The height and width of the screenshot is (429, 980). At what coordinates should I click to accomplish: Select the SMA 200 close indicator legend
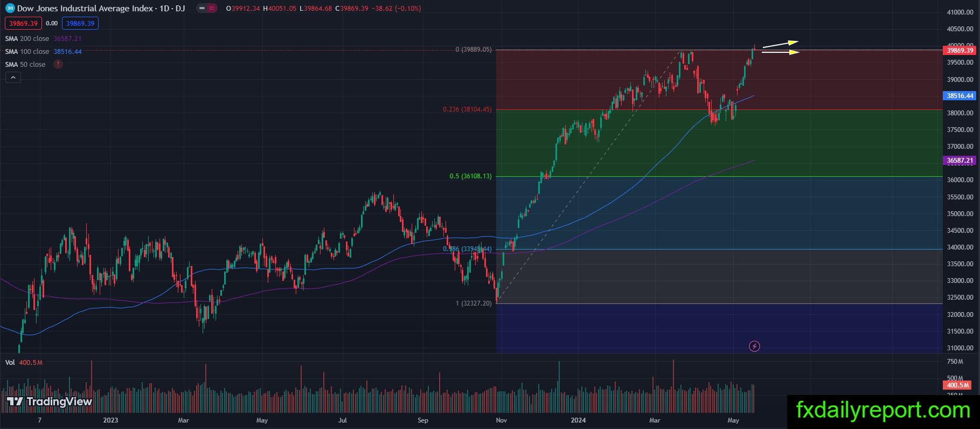click(x=27, y=39)
